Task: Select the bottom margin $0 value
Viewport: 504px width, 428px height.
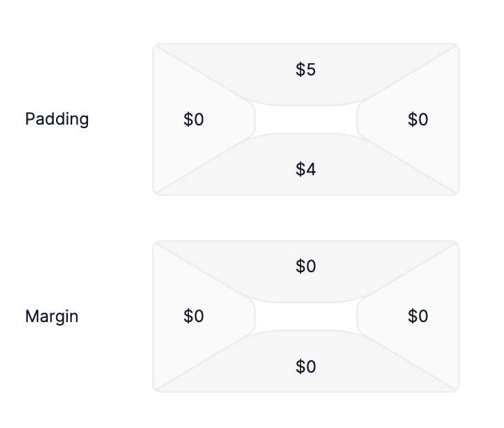Action: [305, 366]
